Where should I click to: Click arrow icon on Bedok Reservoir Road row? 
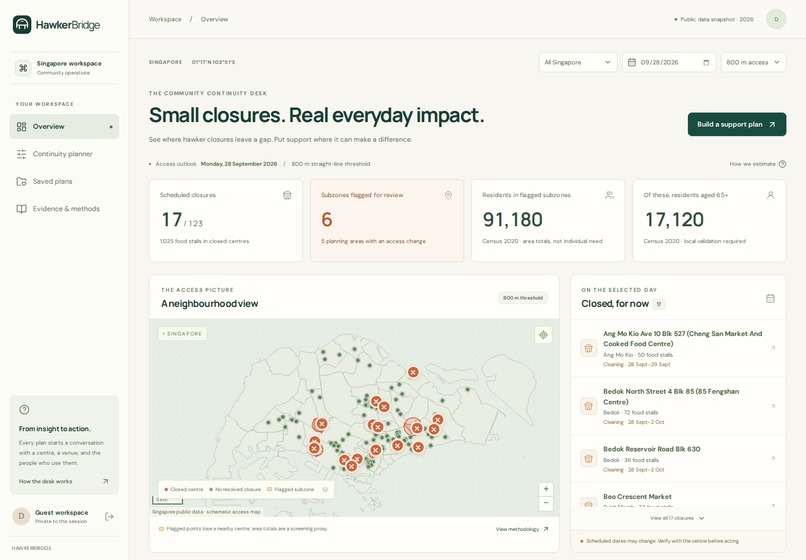pos(773,458)
